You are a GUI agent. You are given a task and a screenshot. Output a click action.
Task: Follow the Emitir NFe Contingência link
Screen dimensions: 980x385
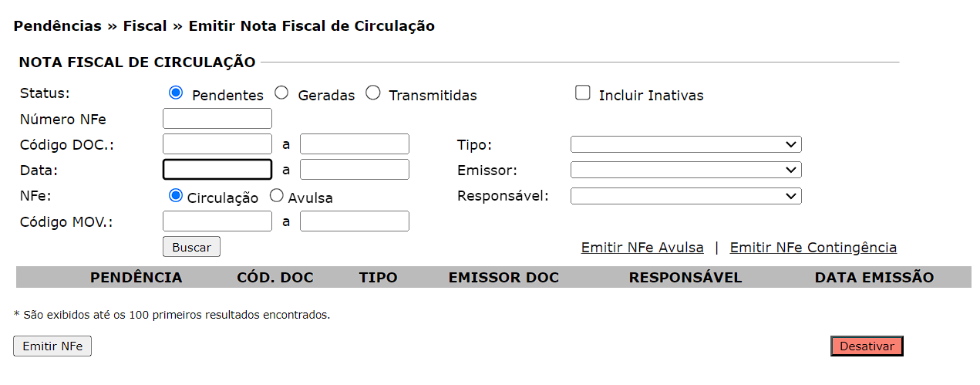[x=813, y=248]
